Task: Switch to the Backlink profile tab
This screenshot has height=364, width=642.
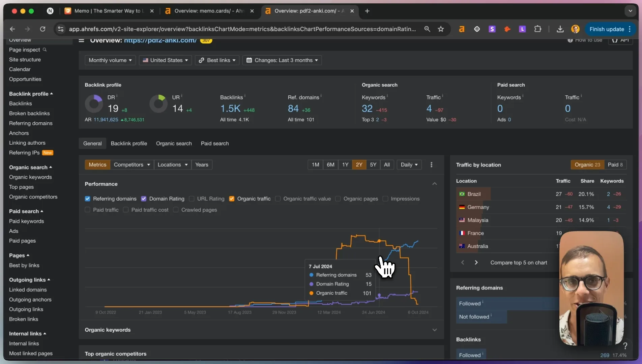Action: (x=129, y=143)
